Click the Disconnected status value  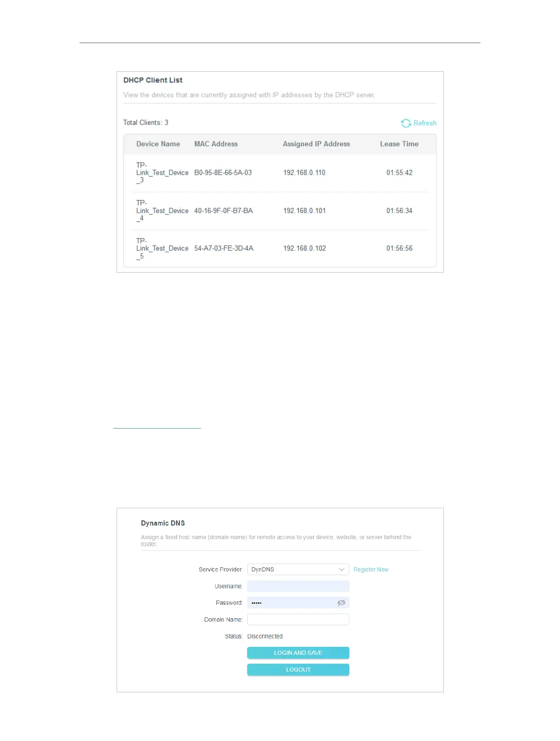point(265,637)
